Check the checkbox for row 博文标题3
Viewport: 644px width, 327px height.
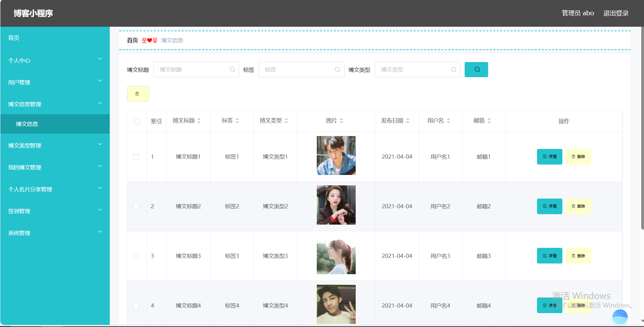tap(136, 256)
